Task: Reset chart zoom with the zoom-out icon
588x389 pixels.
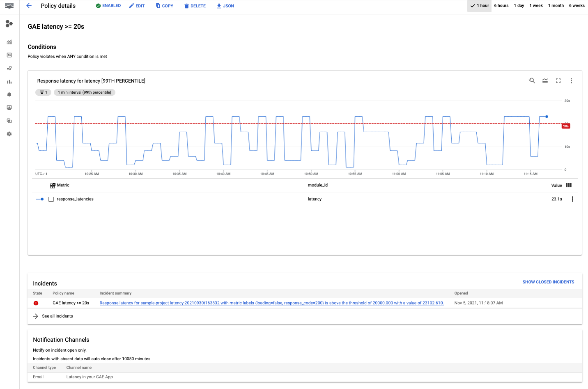Action: coord(532,81)
